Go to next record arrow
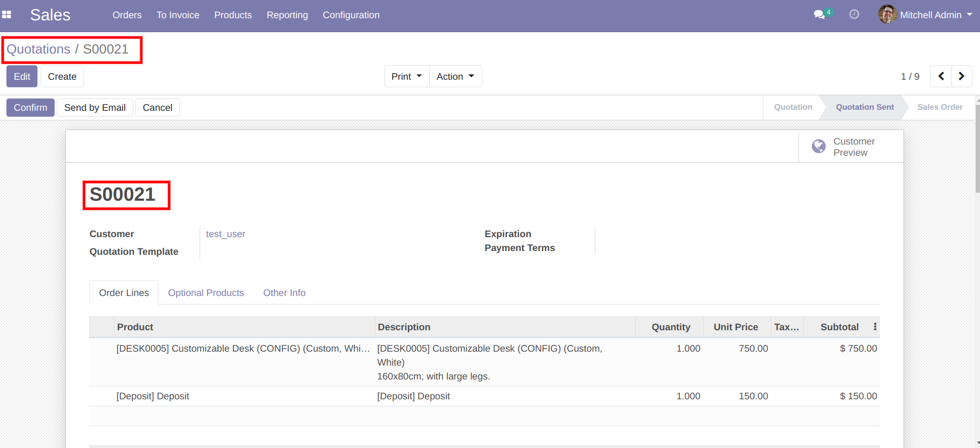 coord(961,76)
